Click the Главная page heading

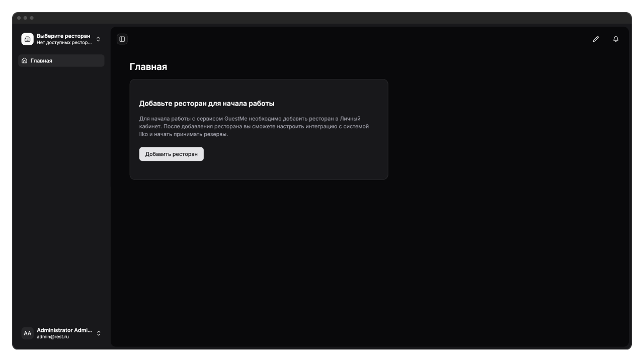coord(148,67)
